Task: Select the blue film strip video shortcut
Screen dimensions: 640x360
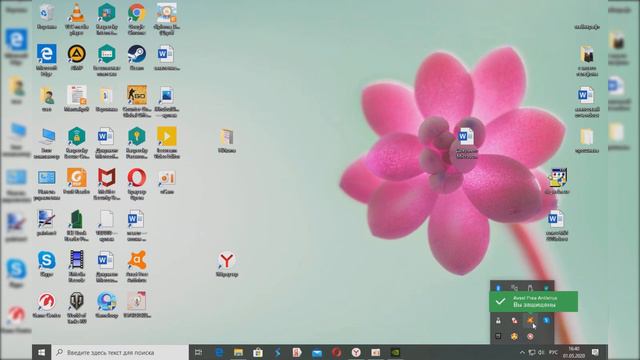Action: pos(76,265)
